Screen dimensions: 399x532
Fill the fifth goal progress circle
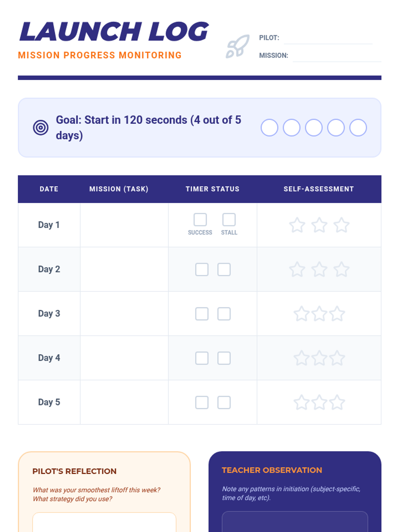coord(358,128)
